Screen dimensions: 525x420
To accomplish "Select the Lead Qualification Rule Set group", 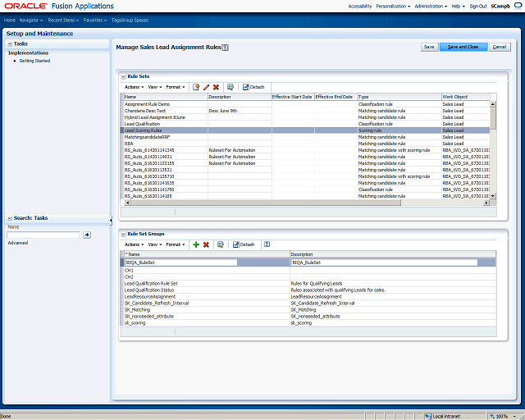I will pos(308,284).
